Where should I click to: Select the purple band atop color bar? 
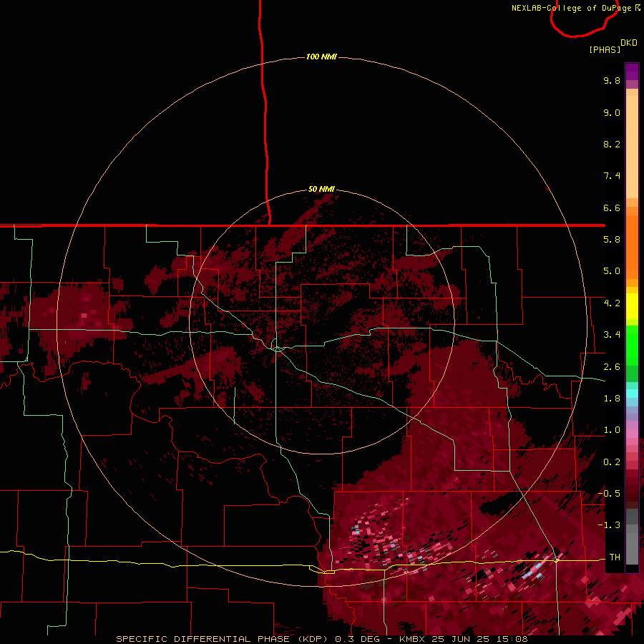point(632,72)
